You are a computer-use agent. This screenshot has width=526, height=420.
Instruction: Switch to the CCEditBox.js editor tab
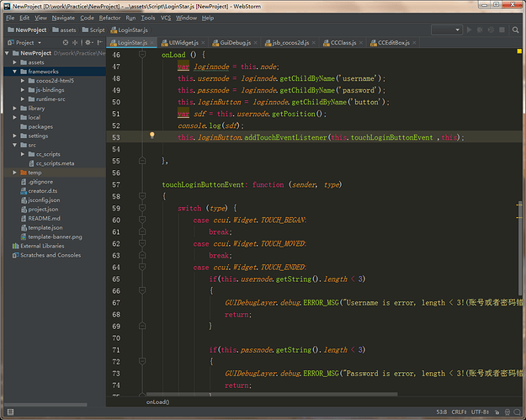(x=391, y=42)
